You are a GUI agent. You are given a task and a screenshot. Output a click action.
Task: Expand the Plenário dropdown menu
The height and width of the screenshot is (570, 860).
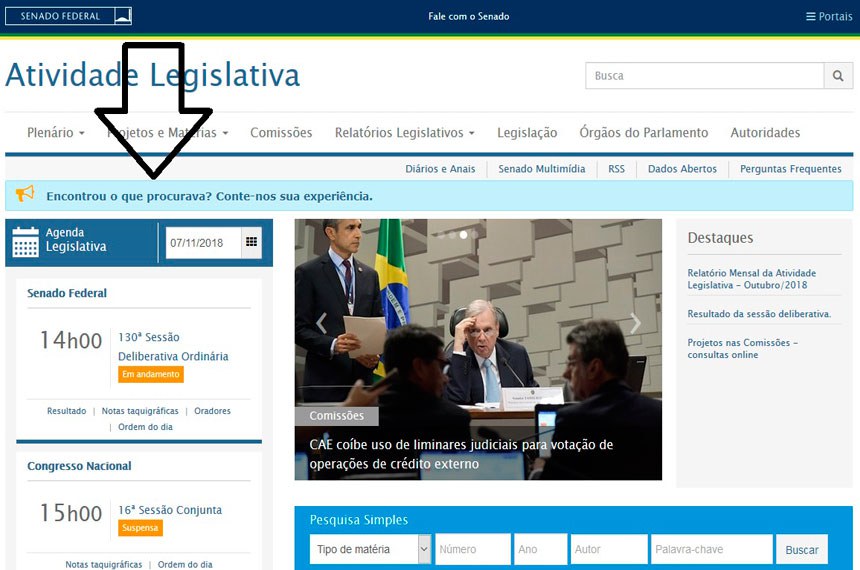(55, 133)
